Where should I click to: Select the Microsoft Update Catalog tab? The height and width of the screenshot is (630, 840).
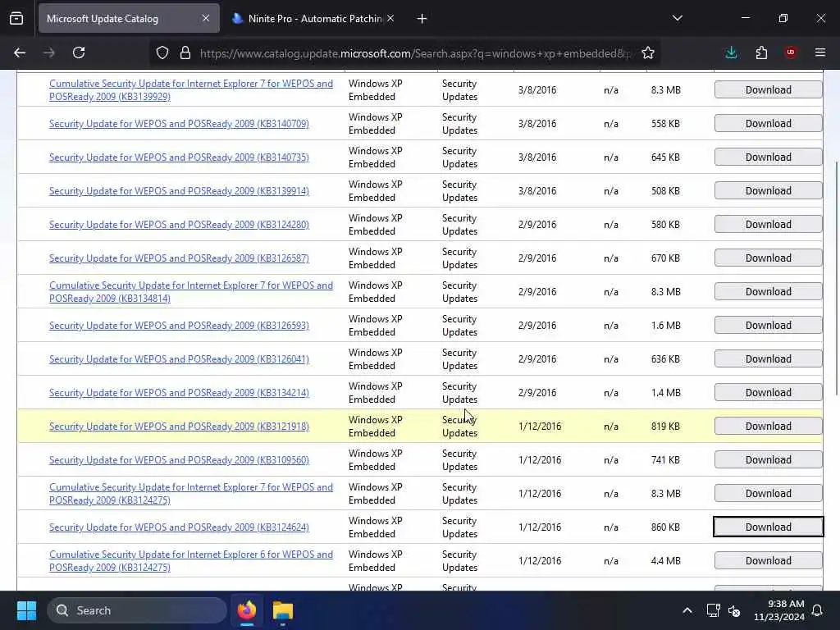[x=129, y=18]
